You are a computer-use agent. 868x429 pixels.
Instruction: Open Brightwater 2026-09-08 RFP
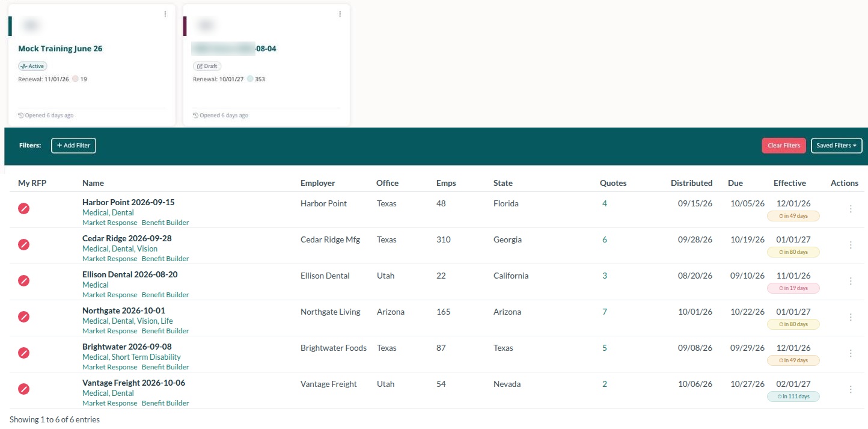click(127, 347)
